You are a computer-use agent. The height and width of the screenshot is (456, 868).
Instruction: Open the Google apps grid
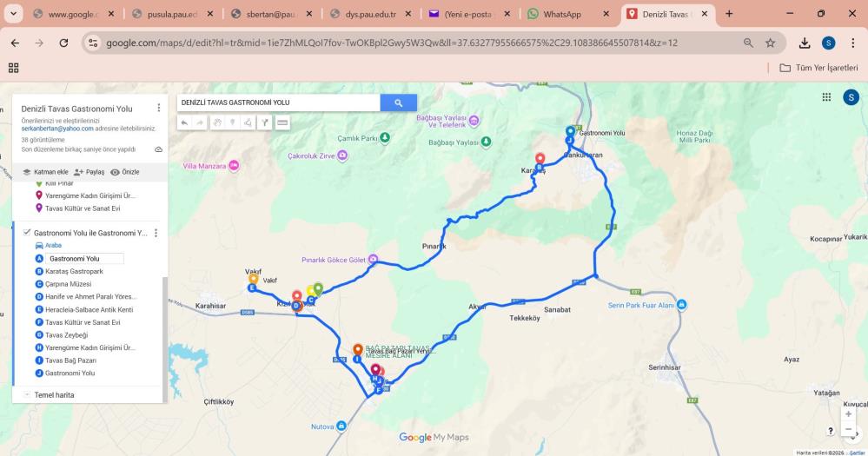[x=826, y=97]
